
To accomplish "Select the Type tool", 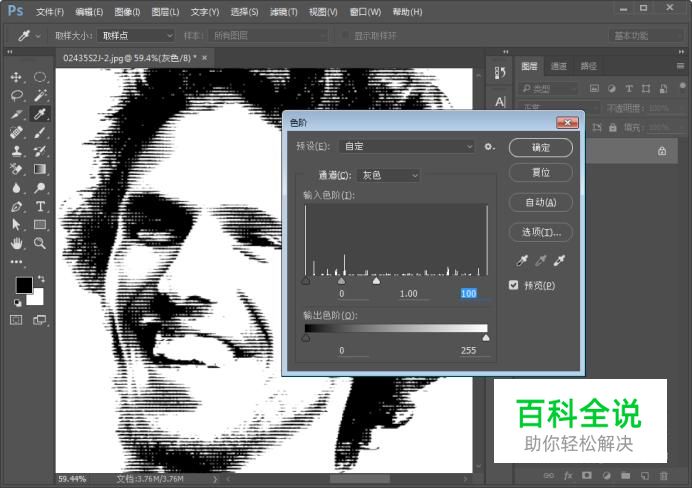I will [40, 206].
